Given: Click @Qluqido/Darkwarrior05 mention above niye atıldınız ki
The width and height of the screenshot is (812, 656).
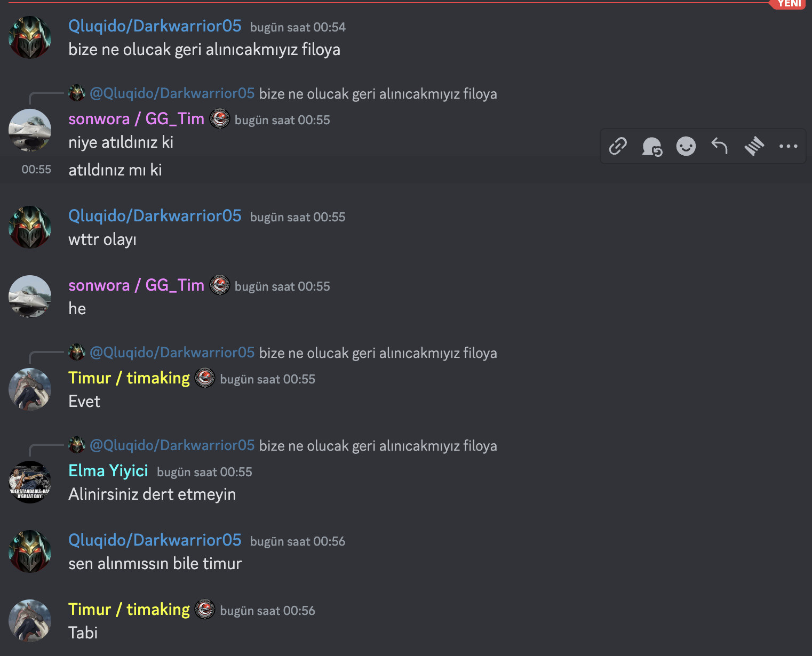Looking at the screenshot, I should coord(172,93).
